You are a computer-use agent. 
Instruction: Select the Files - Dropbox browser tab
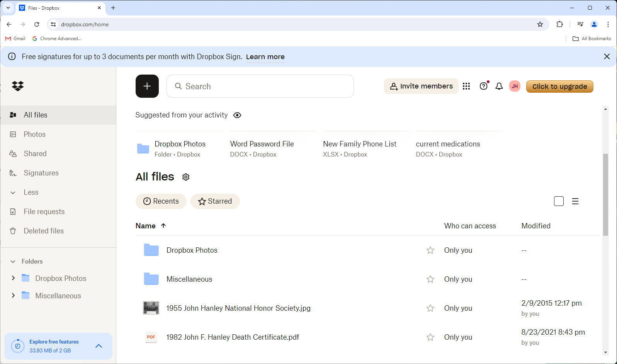coord(60,8)
